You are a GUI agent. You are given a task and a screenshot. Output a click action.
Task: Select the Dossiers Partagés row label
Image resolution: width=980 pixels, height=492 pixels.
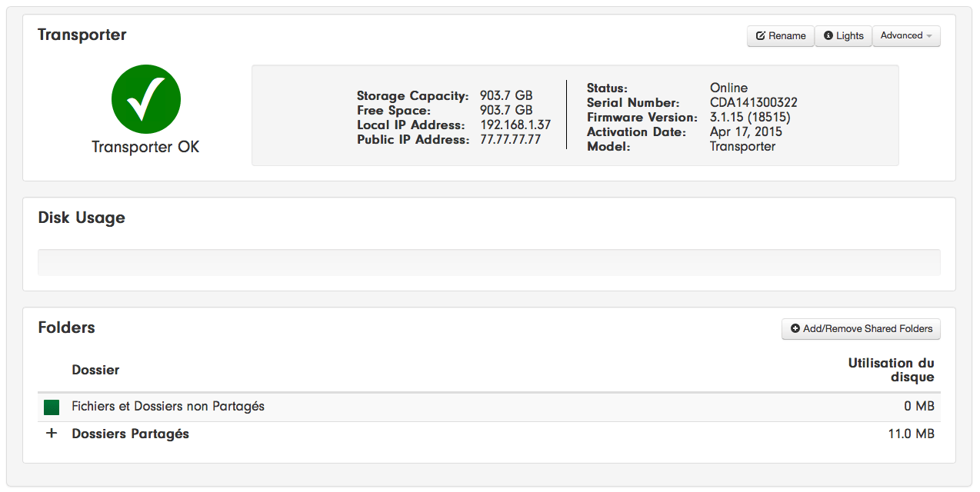point(131,434)
